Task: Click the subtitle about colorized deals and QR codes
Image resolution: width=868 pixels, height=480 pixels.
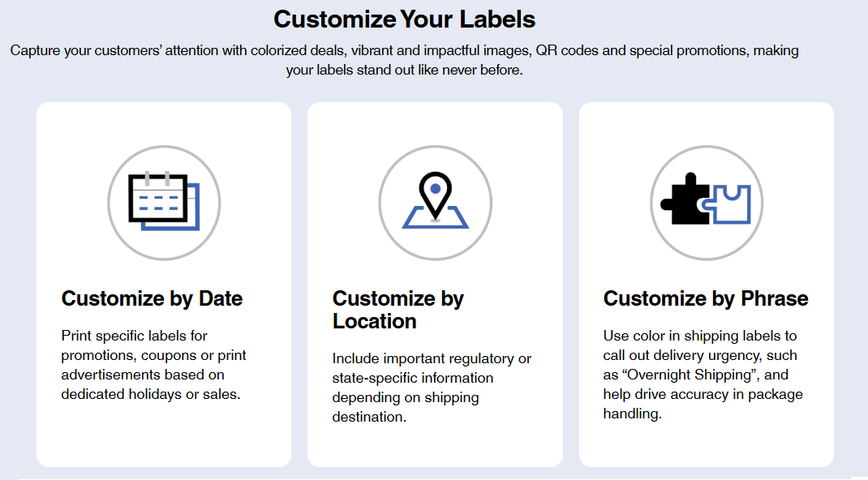Action: click(404, 60)
